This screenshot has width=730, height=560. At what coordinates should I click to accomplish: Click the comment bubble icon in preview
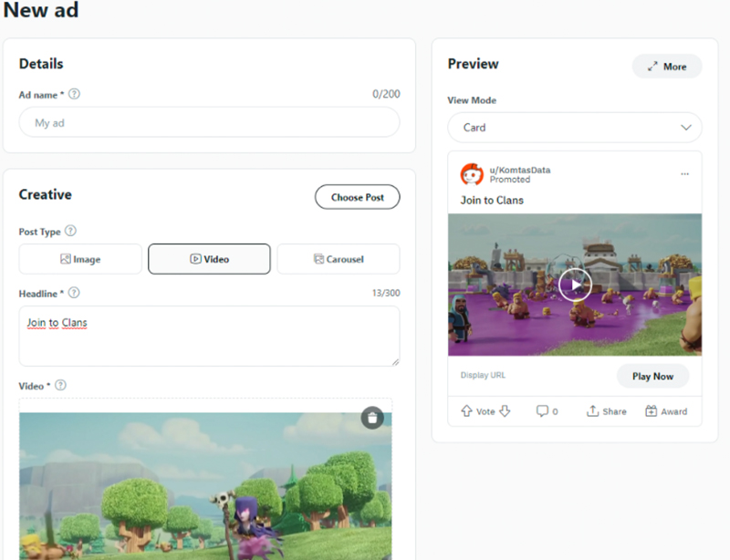click(x=542, y=411)
